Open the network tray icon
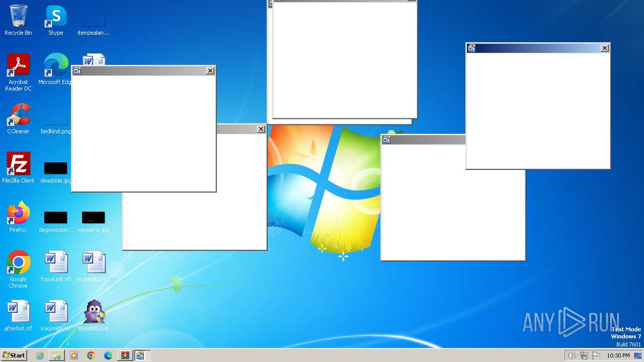Image resolution: width=644 pixels, height=362 pixels. (x=584, y=355)
